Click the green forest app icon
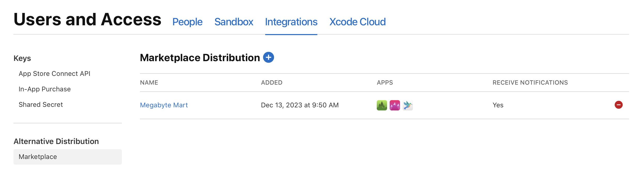Image resolution: width=644 pixels, height=192 pixels. click(382, 105)
